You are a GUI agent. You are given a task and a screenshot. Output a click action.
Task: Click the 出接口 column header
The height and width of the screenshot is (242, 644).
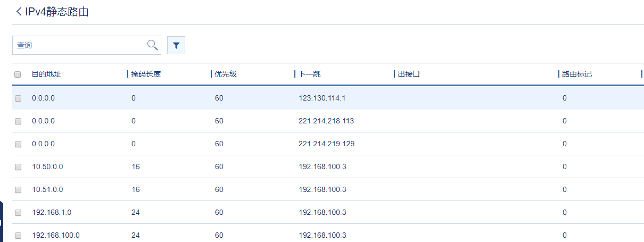tap(409, 74)
